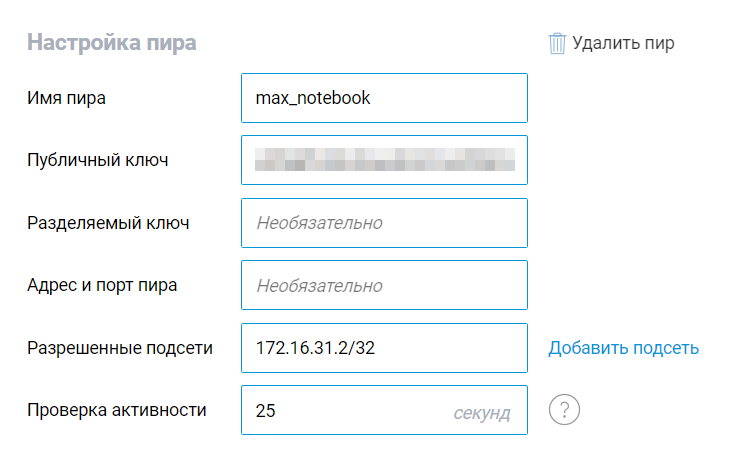The height and width of the screenshot is (461, 751).
Task: Click the value 25 in keepalive field
Action: (265, 411)
